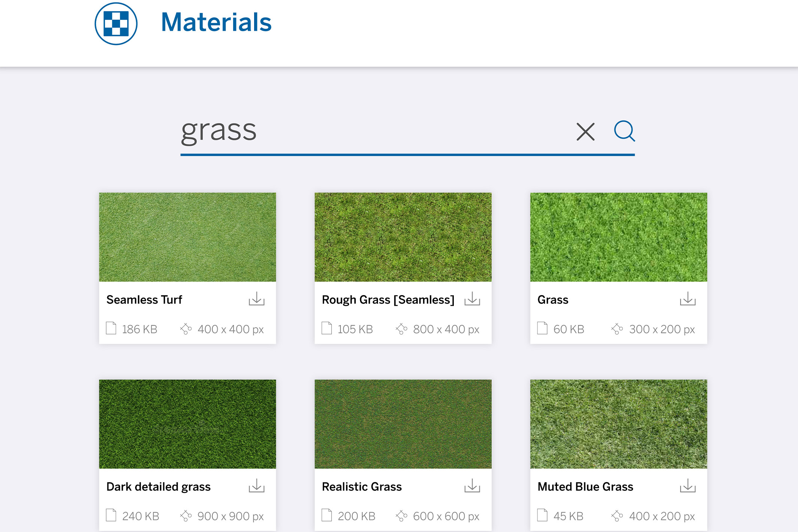
Task: Click the 200 KB file size
Action: tap(356, 516)
